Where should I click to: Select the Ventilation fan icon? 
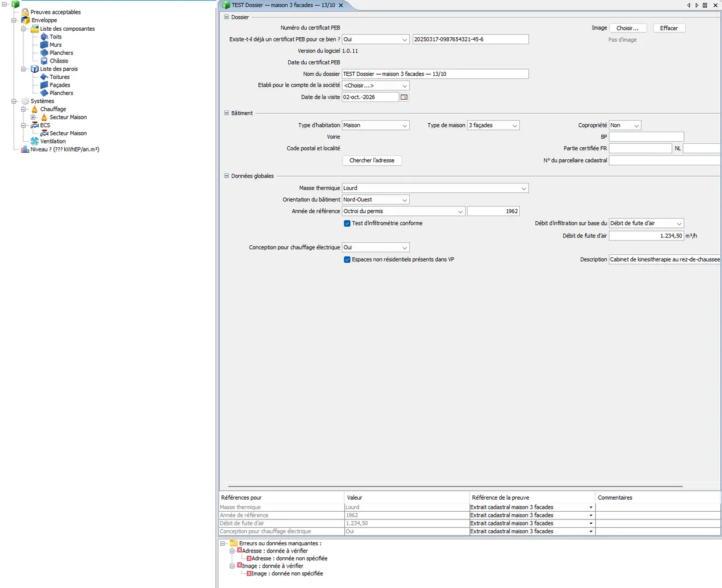(35, 141)
